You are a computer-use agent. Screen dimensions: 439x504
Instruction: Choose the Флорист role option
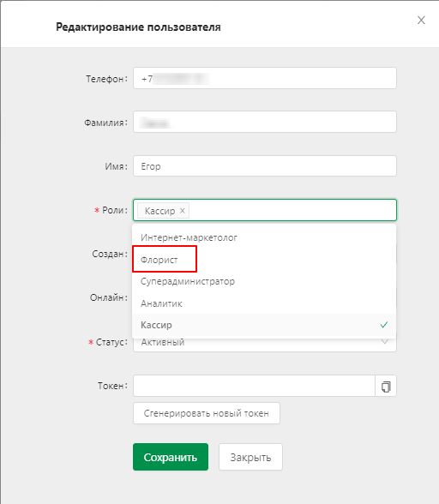pyautogui.click(x=264, y=260)
